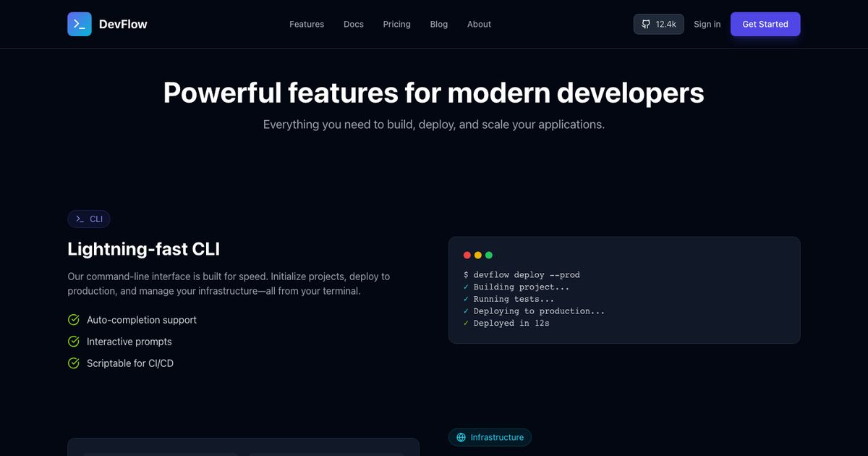
Task: Click checkmark icon beside Scriptable for CI/CD
Action: coord(74,363)
